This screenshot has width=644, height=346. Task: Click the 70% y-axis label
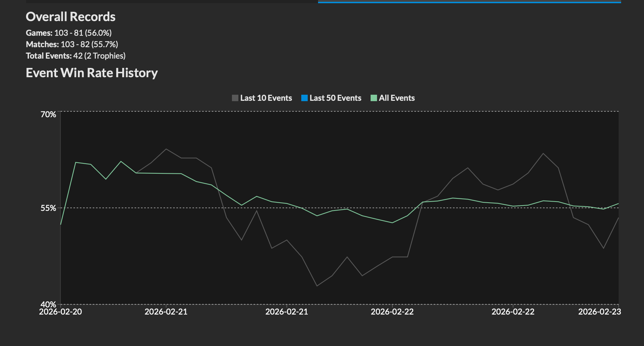pos(48,114)
